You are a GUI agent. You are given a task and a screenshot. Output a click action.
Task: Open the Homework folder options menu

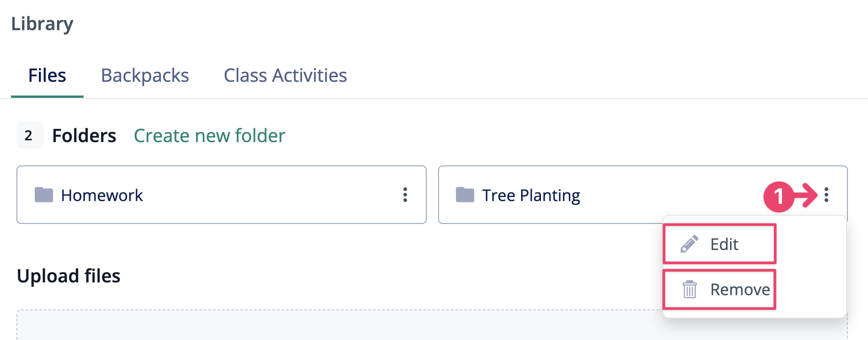coord(405,195)
